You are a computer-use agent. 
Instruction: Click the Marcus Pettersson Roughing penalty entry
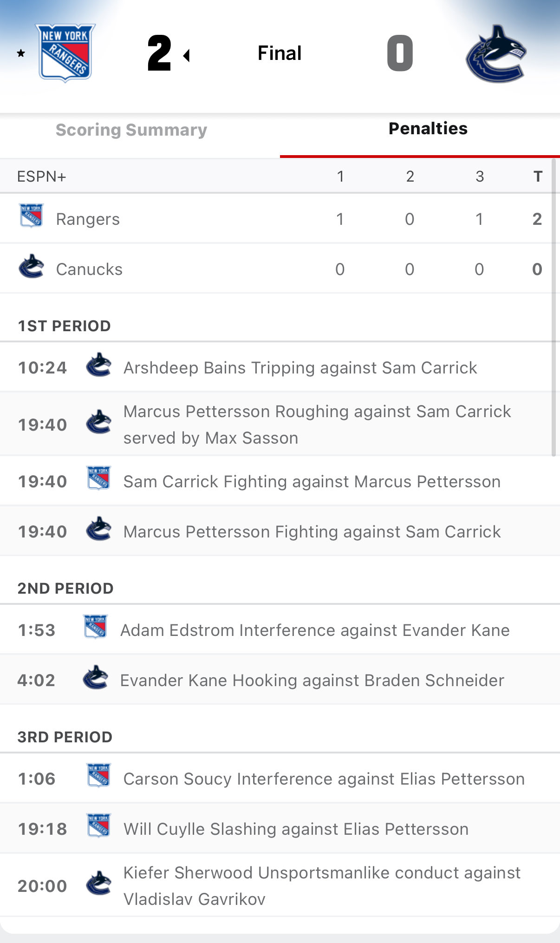(317, 425)
